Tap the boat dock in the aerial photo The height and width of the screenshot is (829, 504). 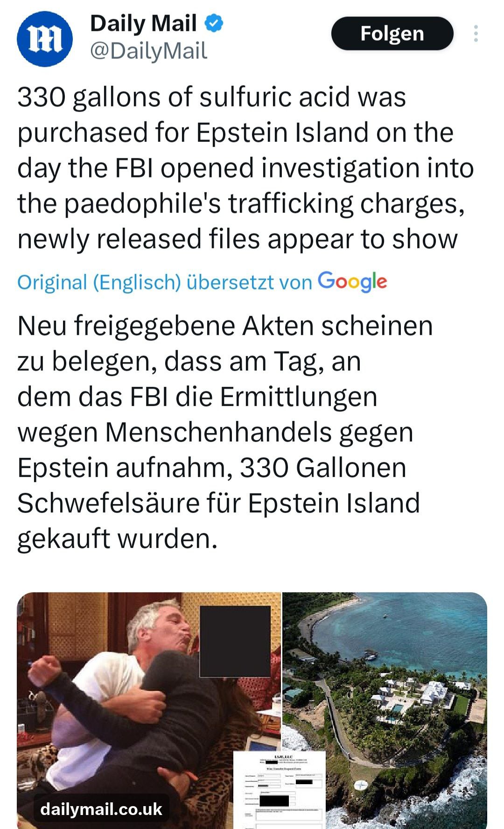point(370,655)
